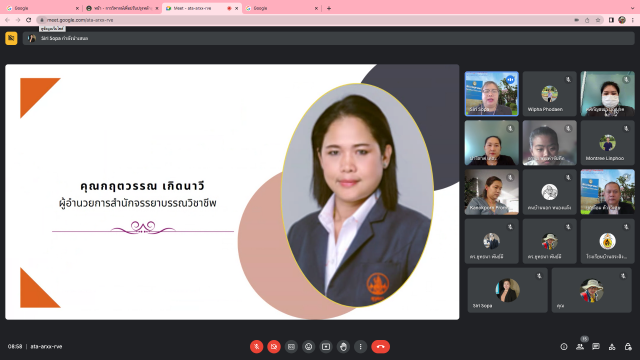Switch to the first Google tab
Viewport: 640px width, 360px height.
tap(41, 8)
